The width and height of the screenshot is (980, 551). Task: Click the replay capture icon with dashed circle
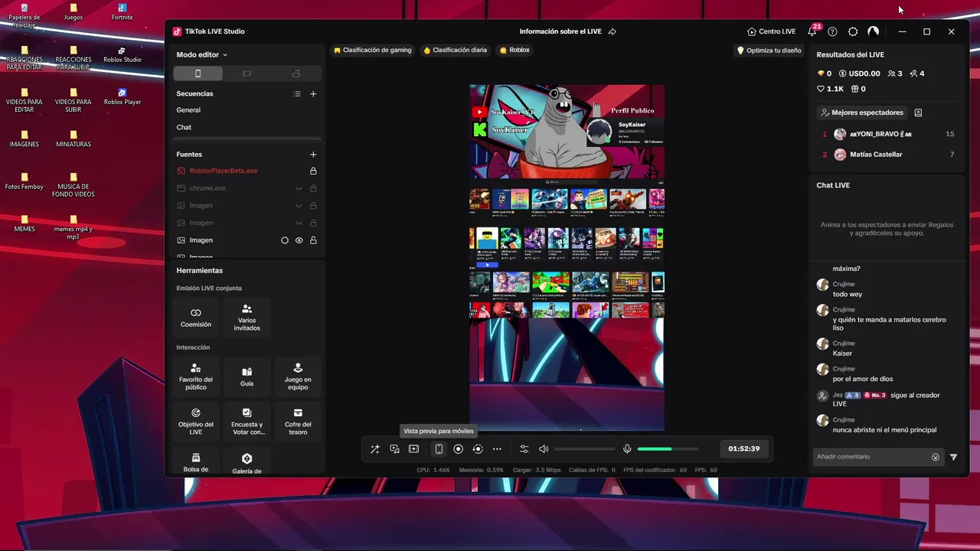[x=478, y=449]
